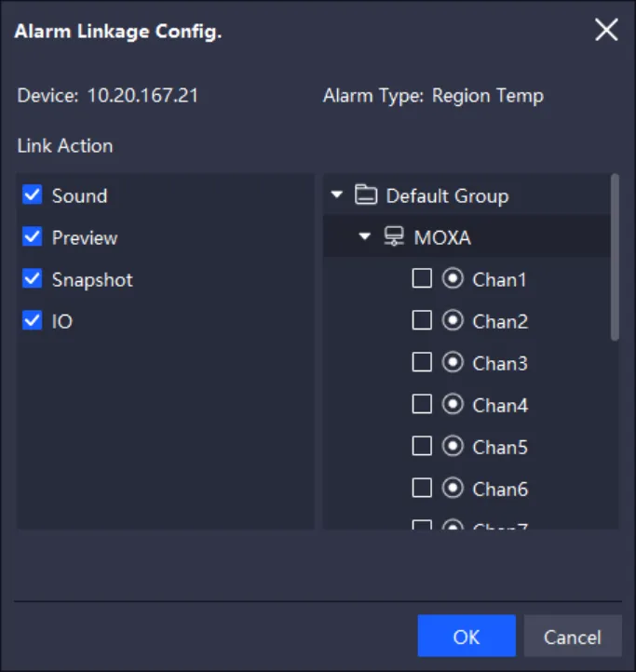This screenshot has width=636, height=672.
Task: Click the Chan5 channel icon
Action: [453, 447]
